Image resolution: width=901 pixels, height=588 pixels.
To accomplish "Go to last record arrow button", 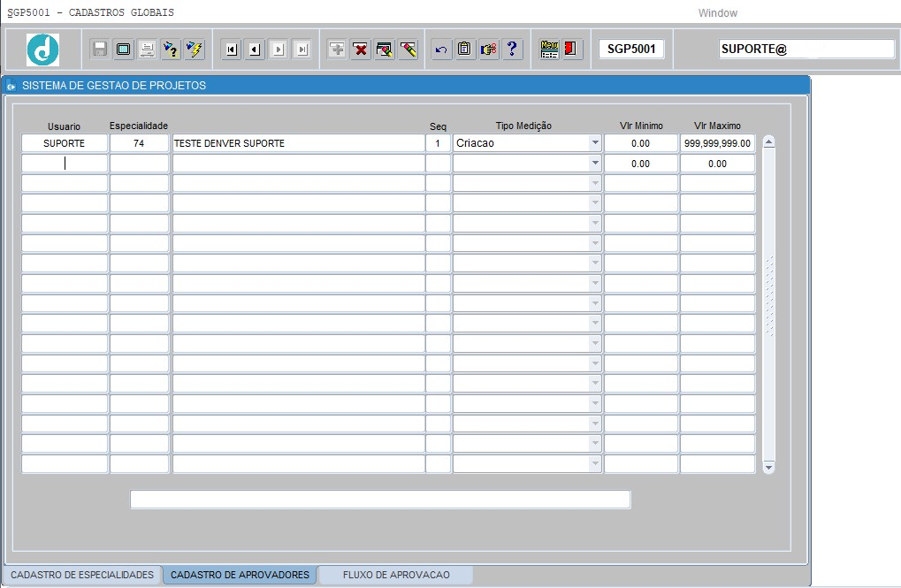I will click(302, 50).
